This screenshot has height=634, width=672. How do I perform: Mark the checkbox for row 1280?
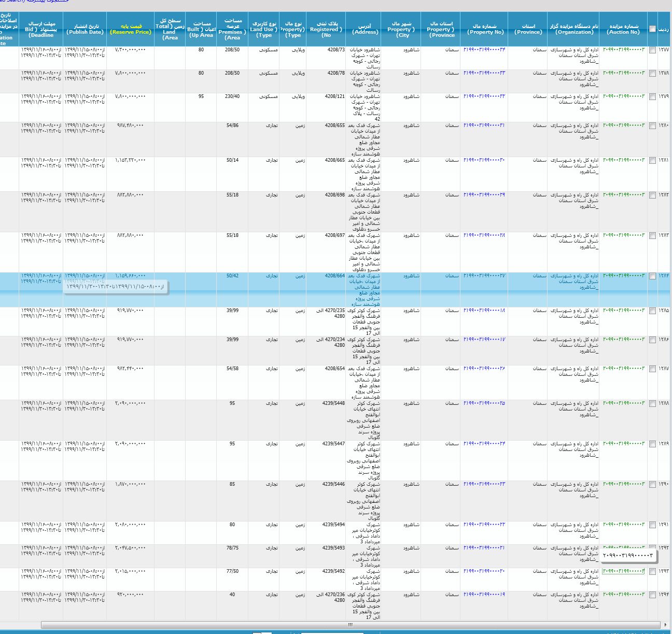tap(652, 126)
